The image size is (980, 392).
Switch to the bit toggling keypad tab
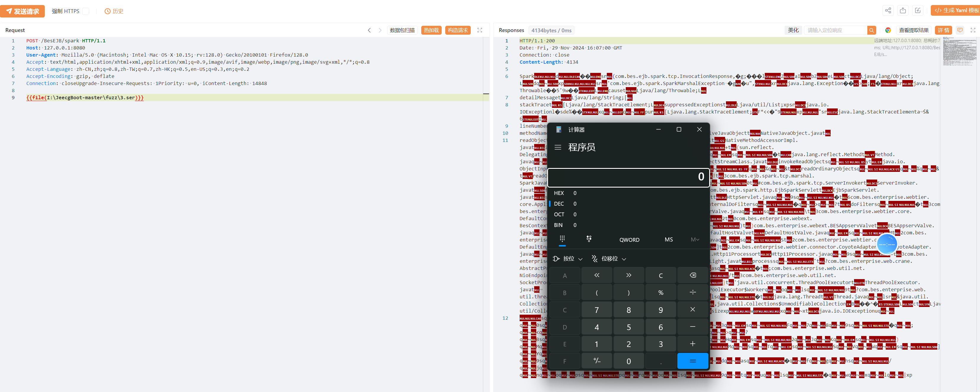tap(589, 239)
